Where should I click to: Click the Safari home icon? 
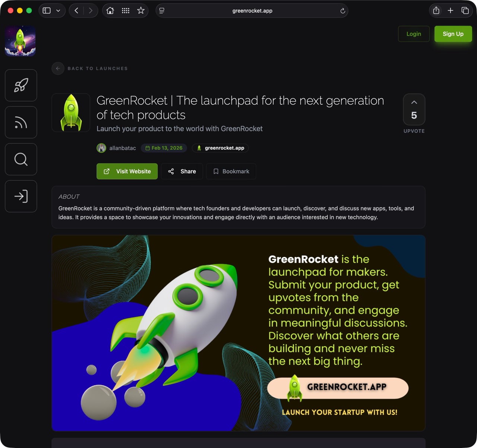110,10
